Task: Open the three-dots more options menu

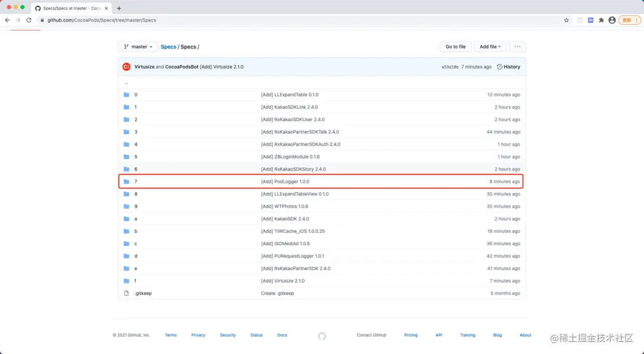Action: (x=517, y=47)
